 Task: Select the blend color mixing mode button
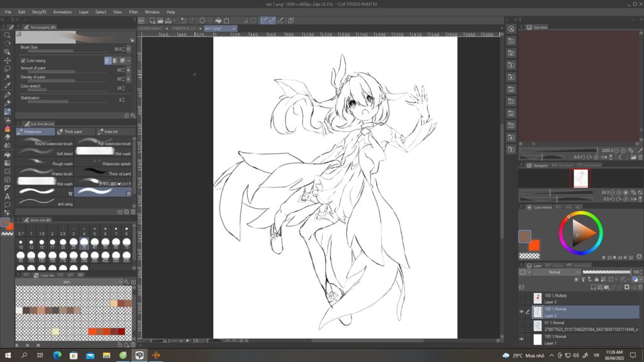[x=108, y=61]
